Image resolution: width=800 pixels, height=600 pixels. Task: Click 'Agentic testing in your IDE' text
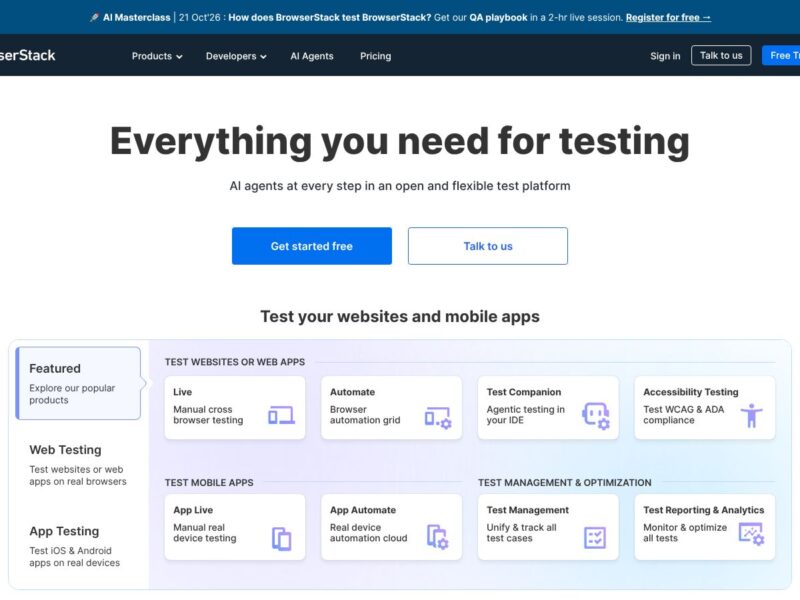526,415
